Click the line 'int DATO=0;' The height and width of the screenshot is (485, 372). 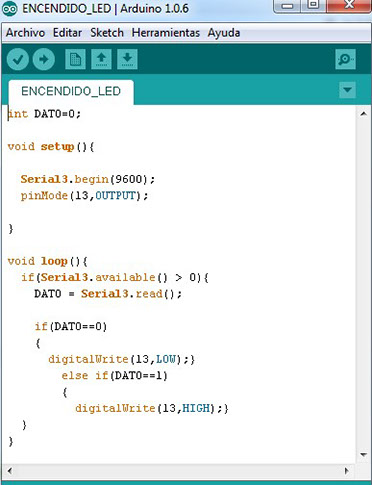point(44,114)
